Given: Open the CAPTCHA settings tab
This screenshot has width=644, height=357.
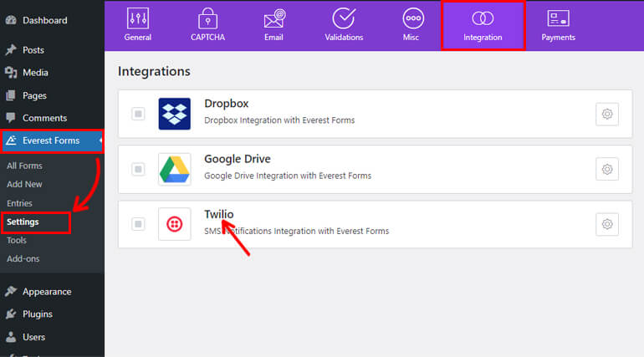Looking at the screenshot, I should coord(207,25).
